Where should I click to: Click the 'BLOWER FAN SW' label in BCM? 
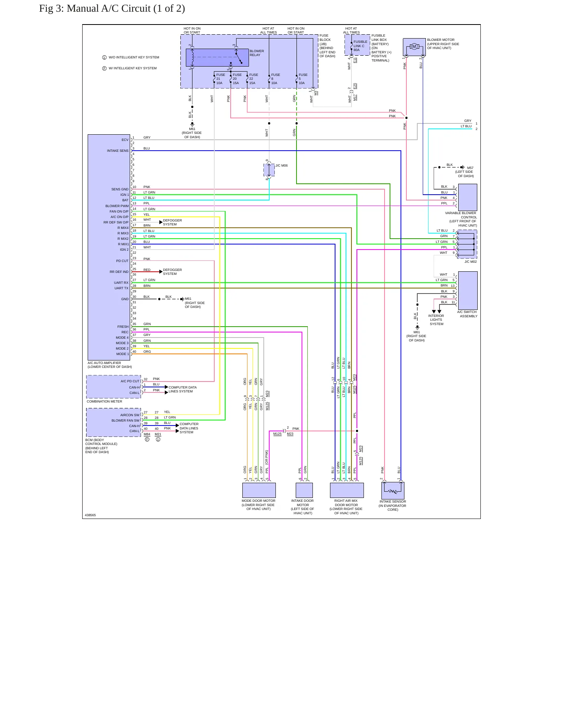pyautogui.click(x=125, y=421)
